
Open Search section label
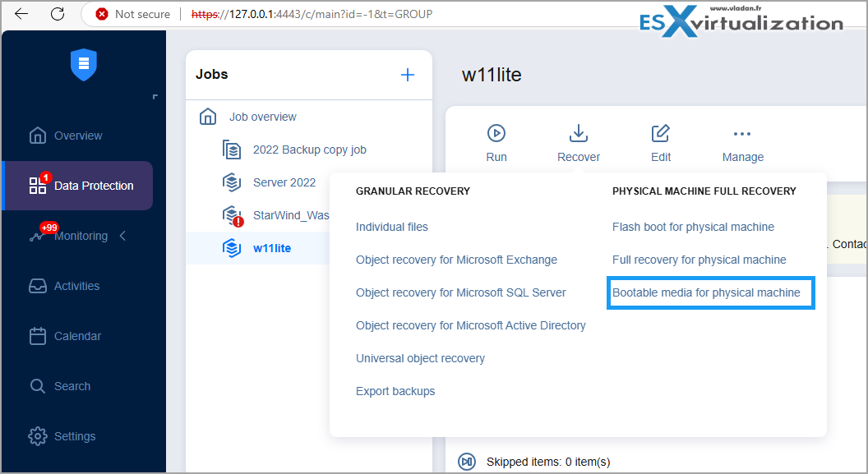pos(72,386)
